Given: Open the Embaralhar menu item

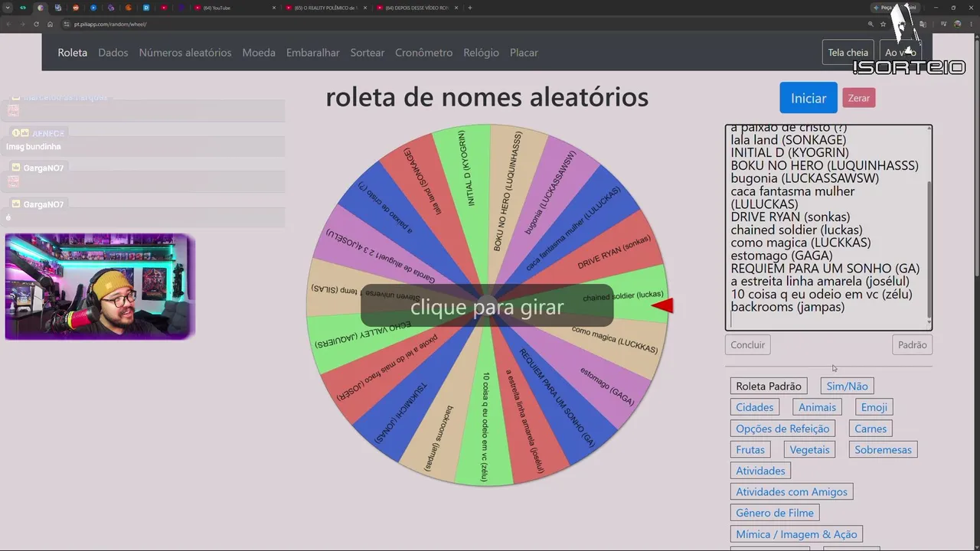Looking at the screenshot, I should tap(313, 53).
